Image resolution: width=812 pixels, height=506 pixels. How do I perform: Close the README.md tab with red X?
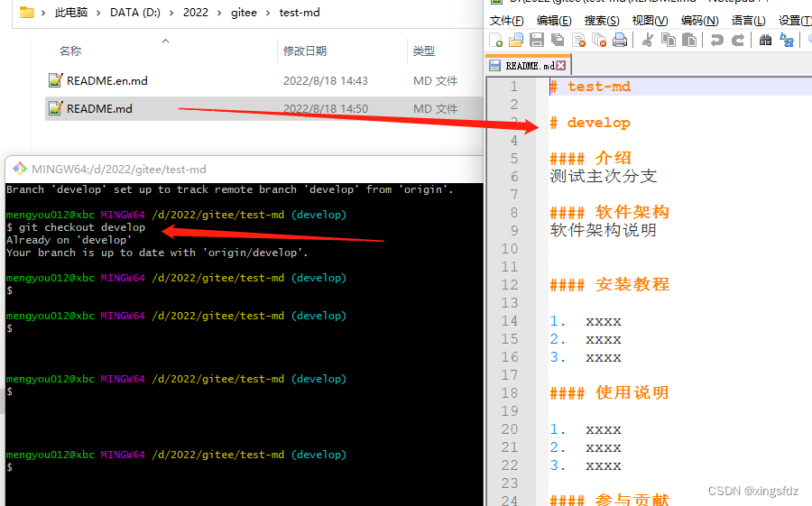[561, 65]
